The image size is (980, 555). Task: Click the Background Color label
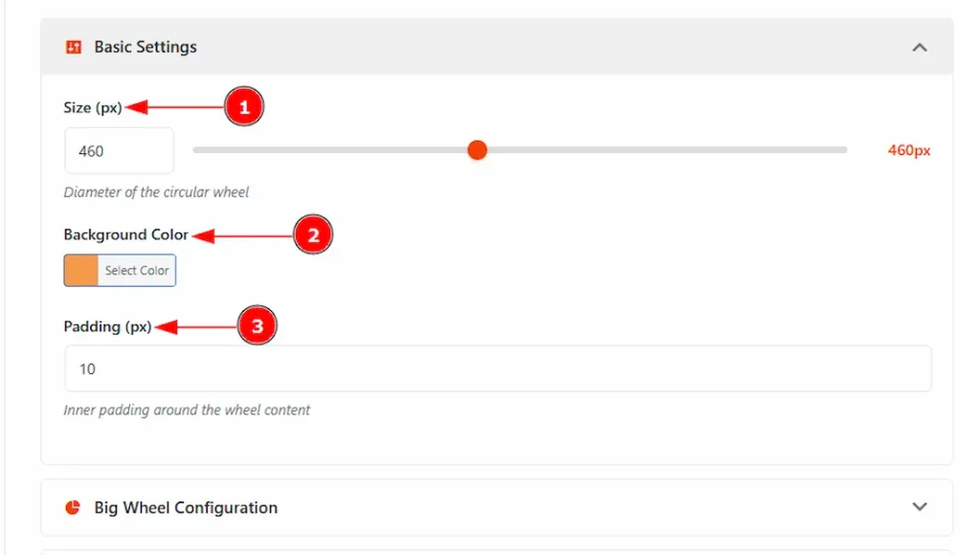pos(126,234)
